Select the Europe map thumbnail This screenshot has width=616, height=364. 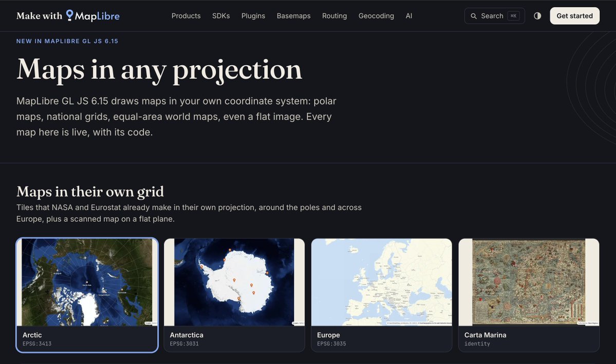[381, 282]
